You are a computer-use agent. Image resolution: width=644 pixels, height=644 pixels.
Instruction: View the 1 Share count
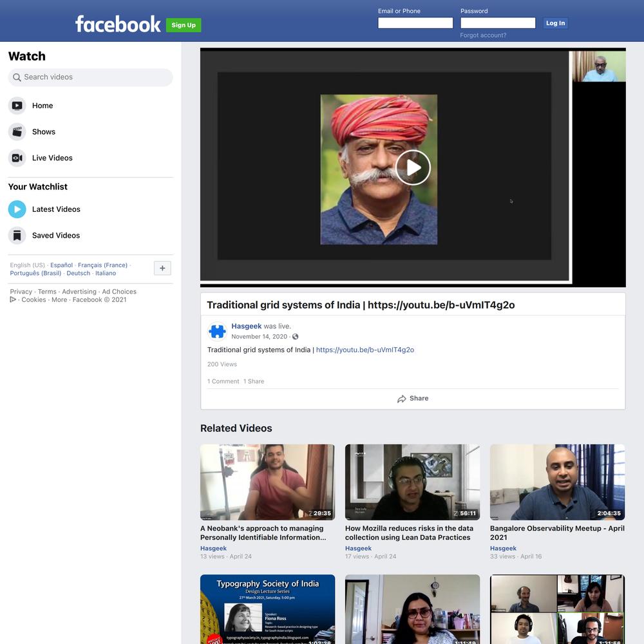tap(254, 381)
